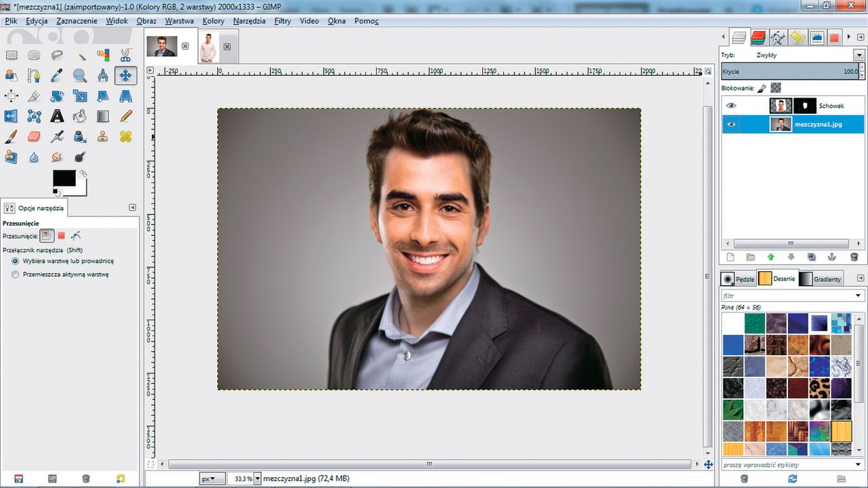Click the foreground black color swatch
This screenshot has width=868, height=488.
[64, 178]
